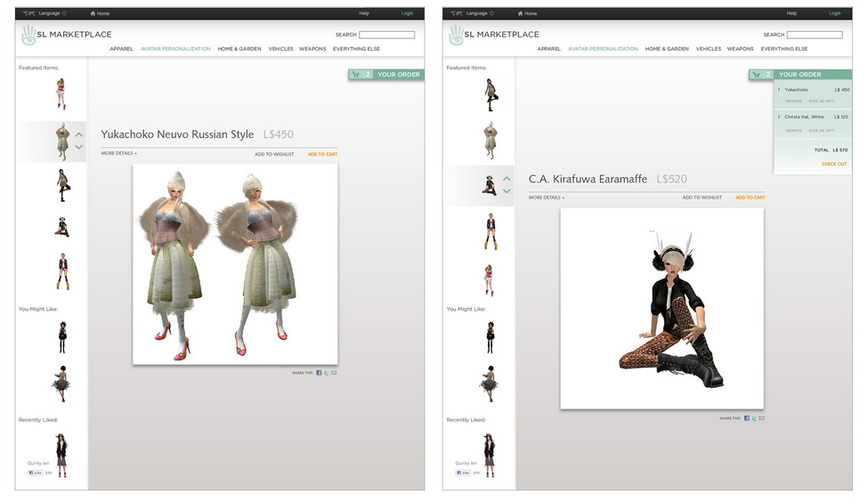Select last featured thumbnail, orange boots, left page
This screenshot has height=502, width=868.
point(62,271)
